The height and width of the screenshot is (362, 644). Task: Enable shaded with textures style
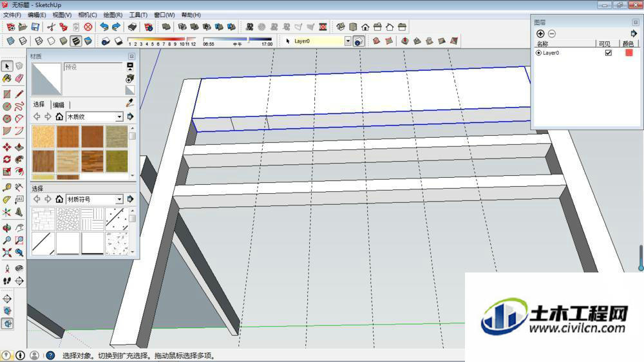tap(76, 41)
